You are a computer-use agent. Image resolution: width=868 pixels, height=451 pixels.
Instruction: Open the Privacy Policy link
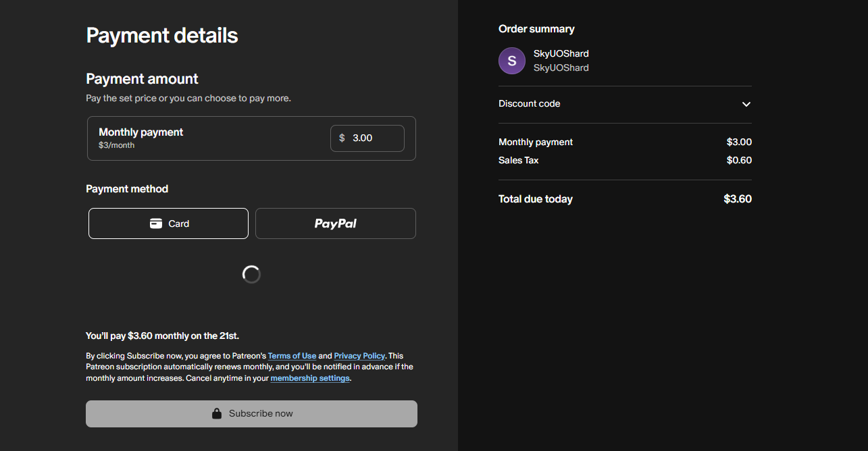[x=359, y=356]
